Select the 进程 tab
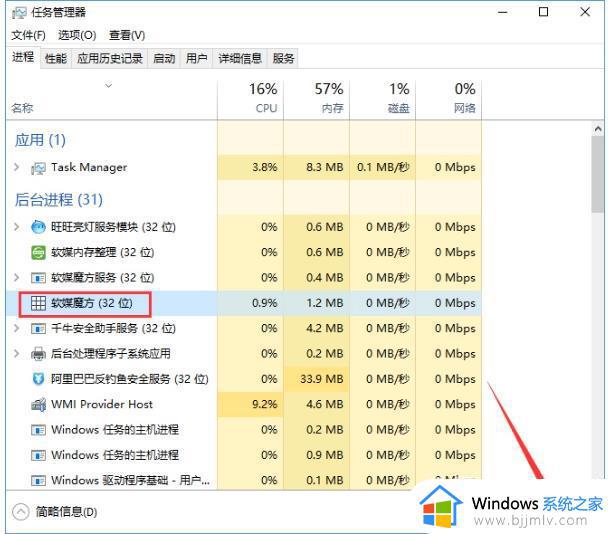 coord(23,57)
